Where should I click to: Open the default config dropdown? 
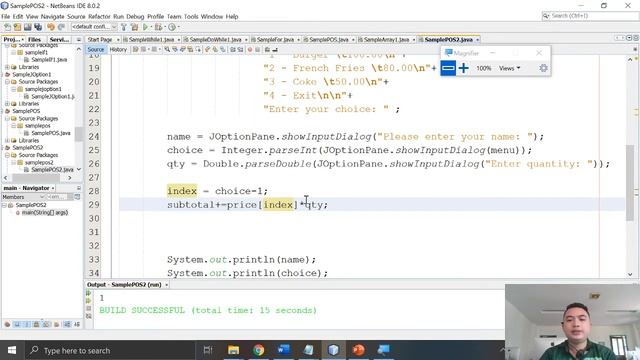[94, 27]
